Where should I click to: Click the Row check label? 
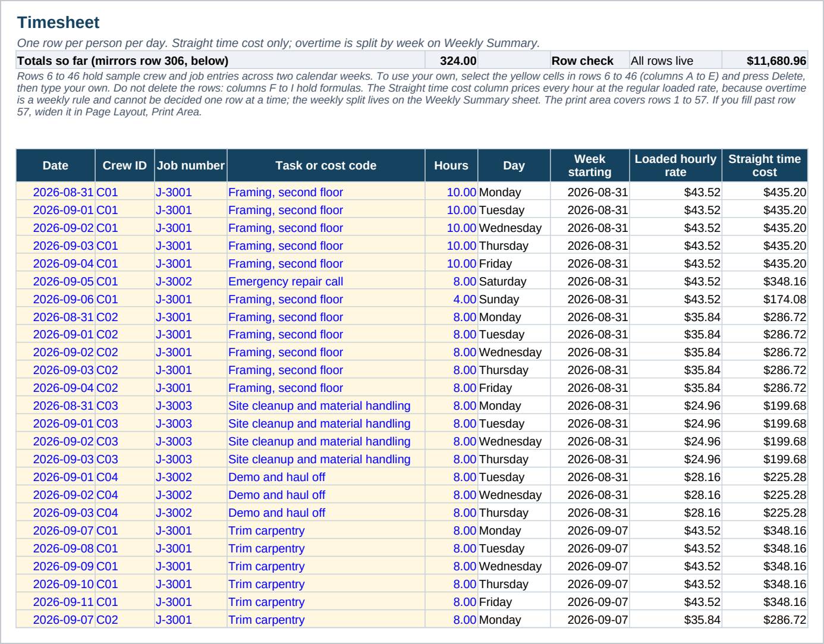[582, 61]
